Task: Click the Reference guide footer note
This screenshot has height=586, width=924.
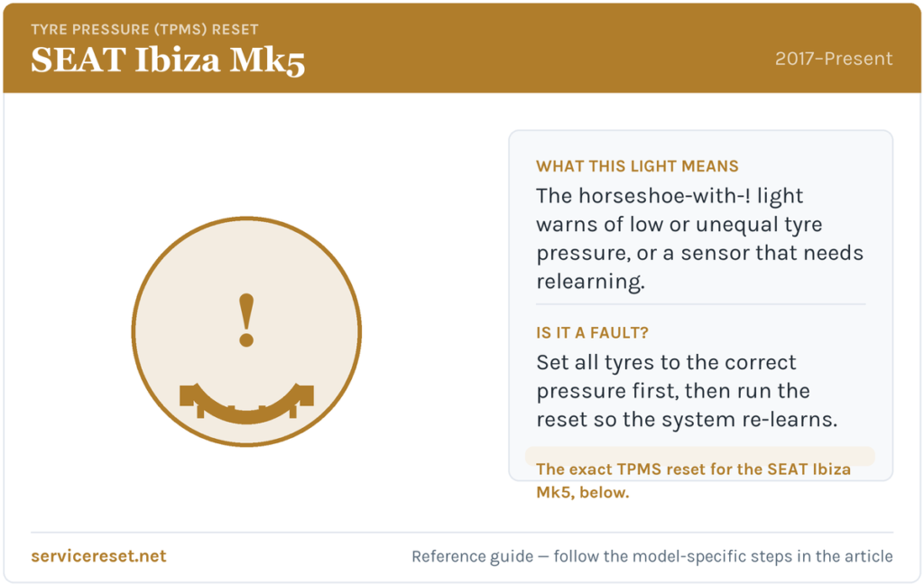Action: 651,556
